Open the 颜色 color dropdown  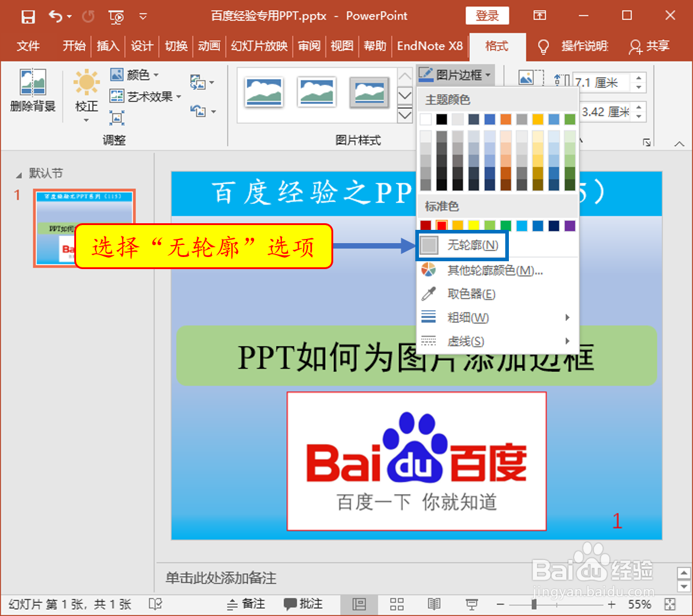tap(135, 75)
